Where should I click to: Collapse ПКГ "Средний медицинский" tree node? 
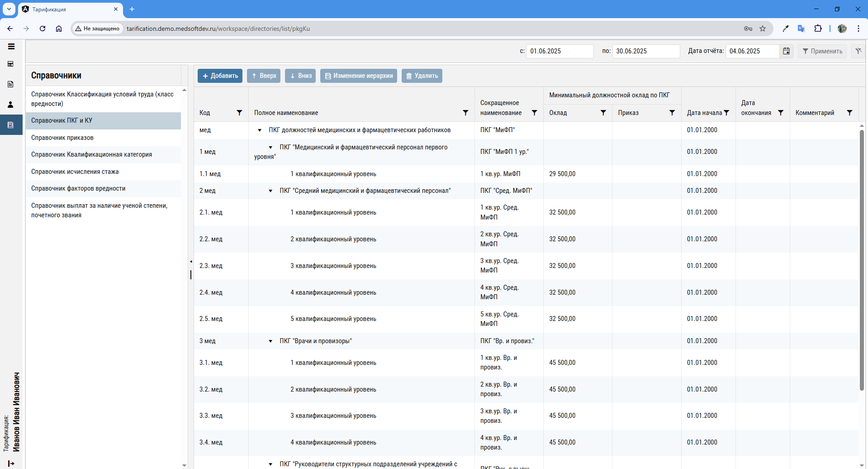270,191
